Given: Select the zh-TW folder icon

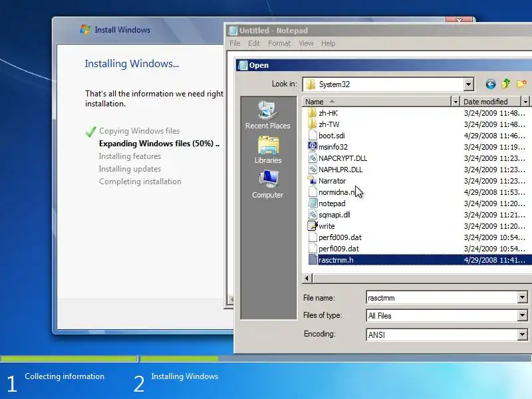Looking at the screenshot, I should click(x=312, y=124).
